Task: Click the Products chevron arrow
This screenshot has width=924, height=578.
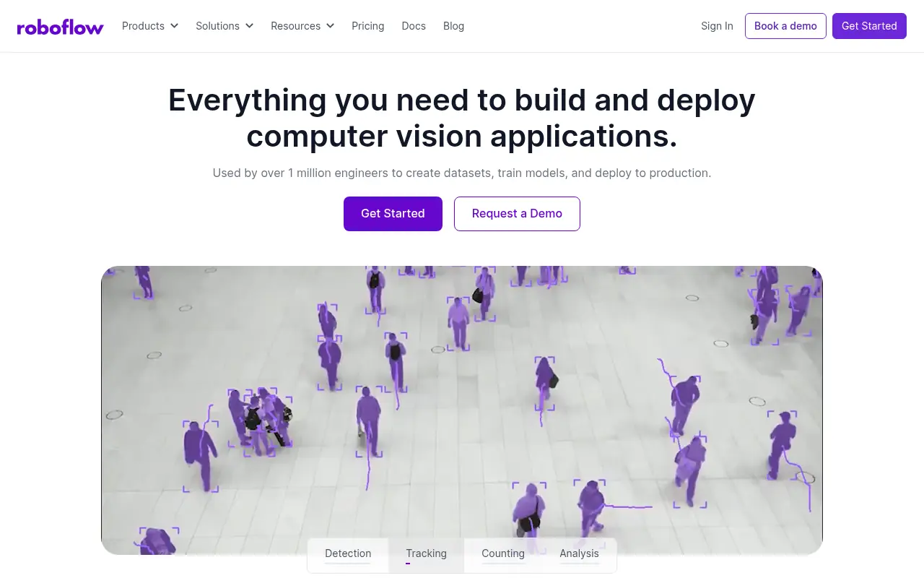Action: (175, 26)
